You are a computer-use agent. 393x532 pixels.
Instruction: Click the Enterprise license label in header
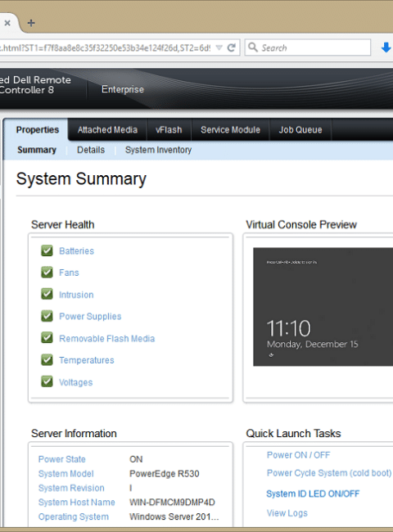(x=123, y=89)
